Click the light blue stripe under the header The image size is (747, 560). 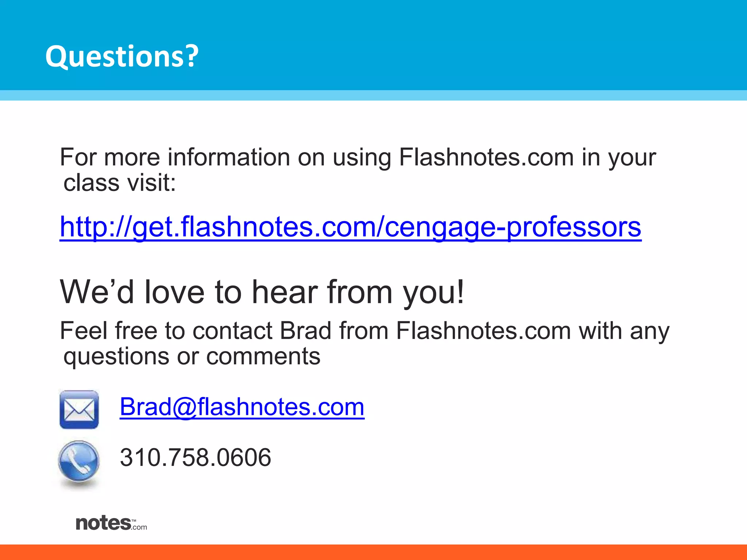(x=373, y=95)
